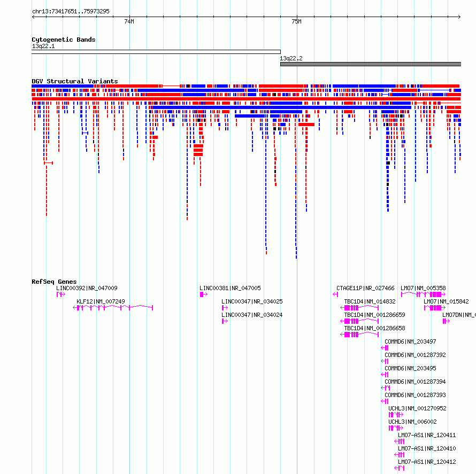The image size is (476, 474).
Task: Select the TBC1D4 NM_001286658 transcript glyph
Action: pos(360,335)
